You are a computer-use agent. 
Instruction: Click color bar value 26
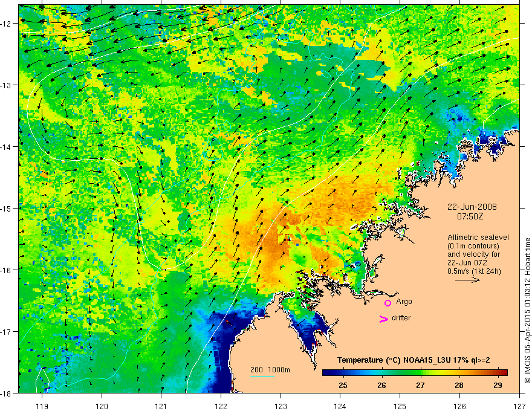tap(381, 386)
